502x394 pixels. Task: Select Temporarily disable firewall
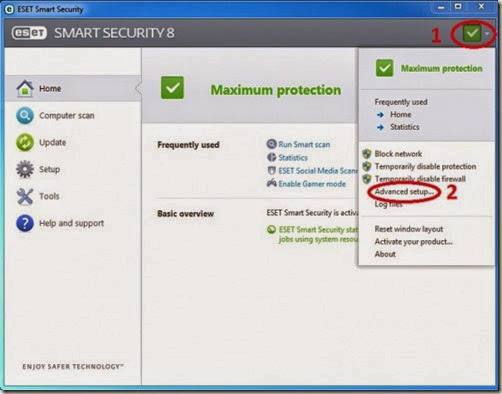click(420, 179)
